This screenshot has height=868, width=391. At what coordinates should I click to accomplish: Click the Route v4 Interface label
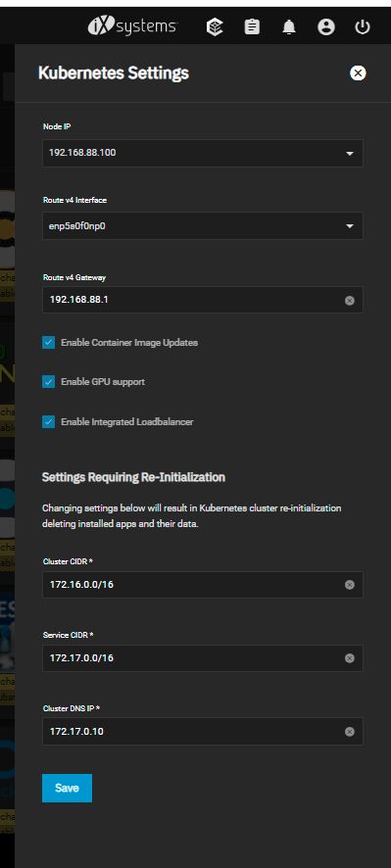[x=74, y=201]
